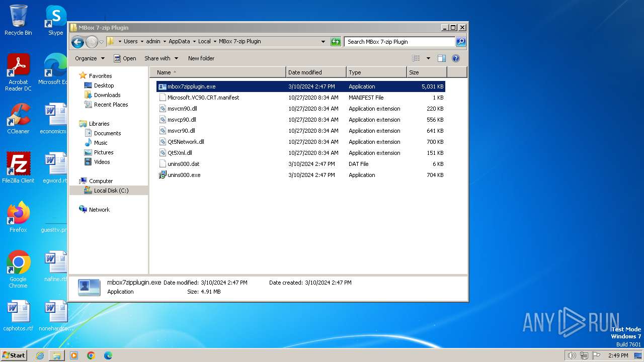Click the search magnifier icon

[x=461, y=42]
